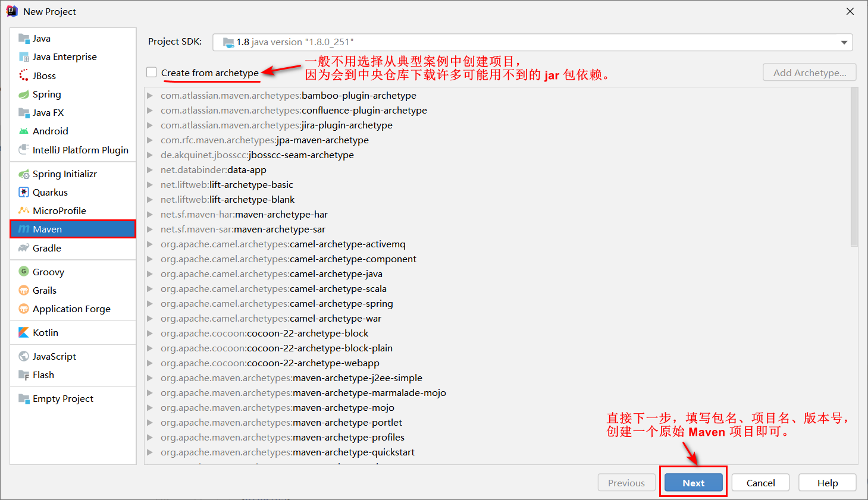The width and height of the screenshot is (868, 500).
Task: Select Empty Project type
Action: [x=73, y=398]
